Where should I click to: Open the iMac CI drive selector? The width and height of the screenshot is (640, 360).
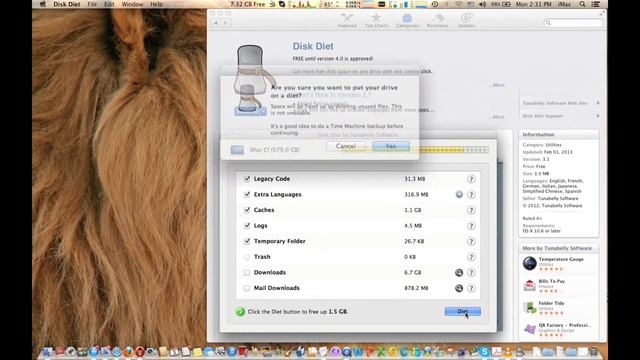click(265, 150)
